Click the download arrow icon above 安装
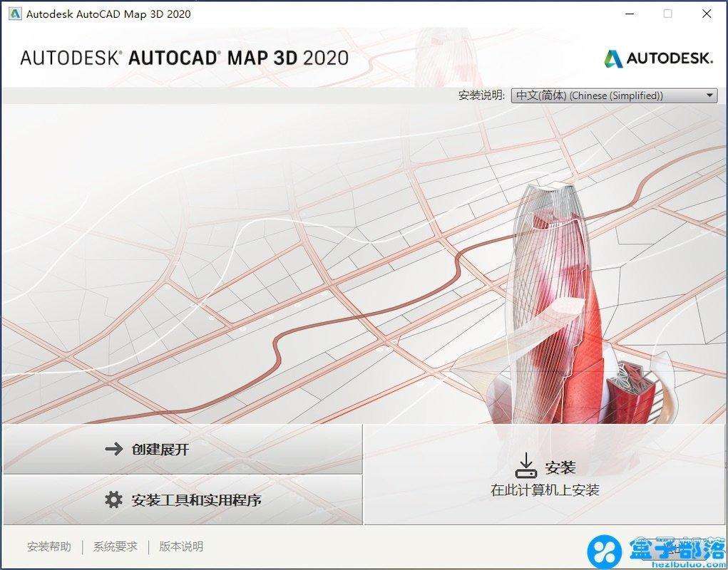The width and height of the screenshot is (728, 570). 526,463
